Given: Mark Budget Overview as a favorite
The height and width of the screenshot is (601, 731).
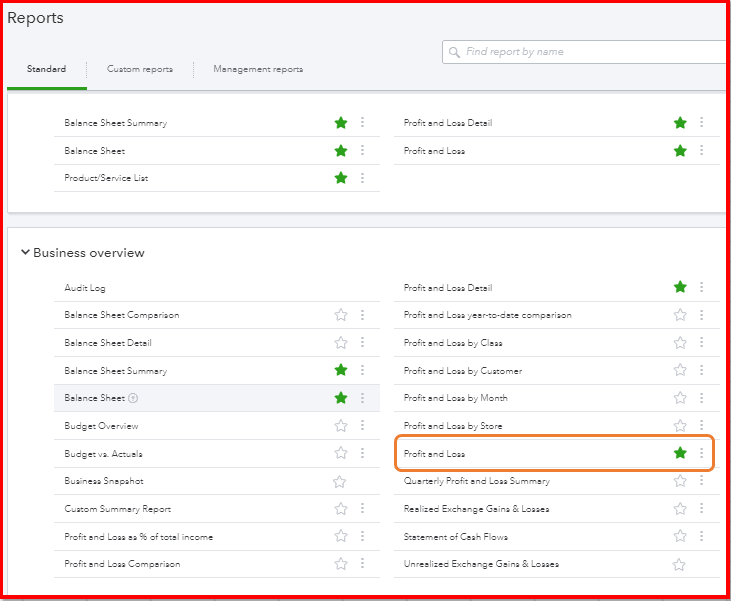Looking at the screenshot, I should (x=341, y=426).
